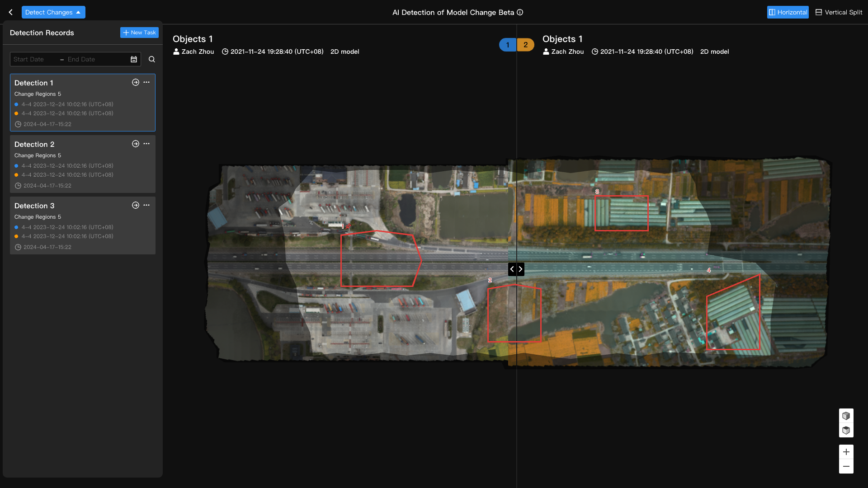
Task: Click the left panel 2D model label
Action: [x=345, y=52]
